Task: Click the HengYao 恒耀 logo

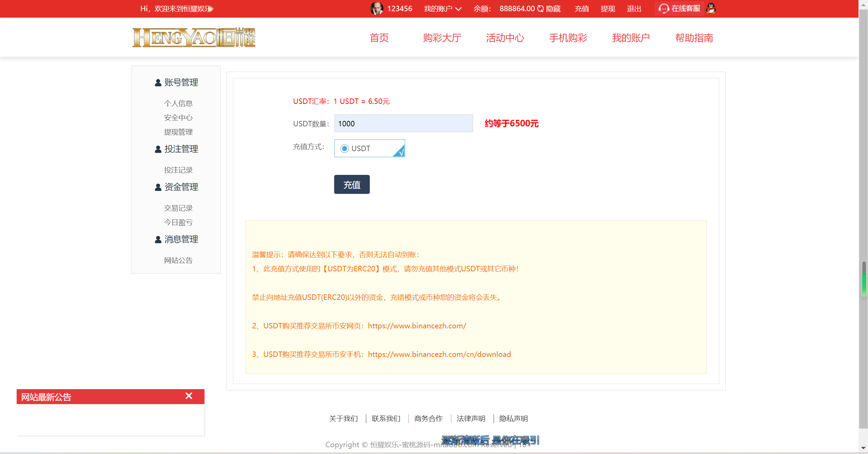Action: click(194, 37)
